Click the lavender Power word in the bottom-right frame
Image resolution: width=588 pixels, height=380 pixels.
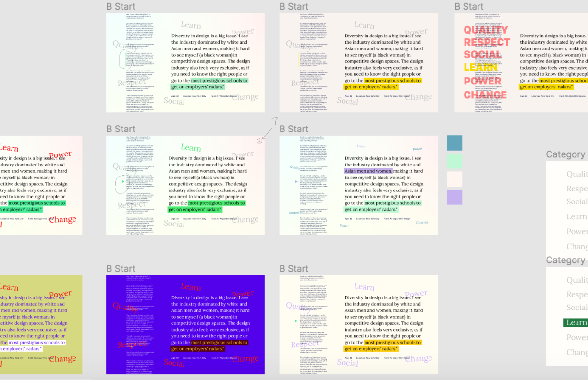(416, 294)
